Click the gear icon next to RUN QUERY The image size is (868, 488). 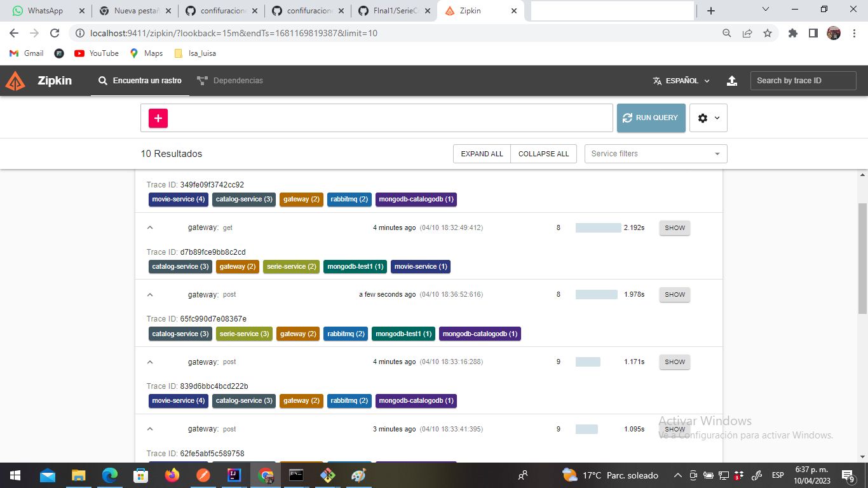(703, 118)
